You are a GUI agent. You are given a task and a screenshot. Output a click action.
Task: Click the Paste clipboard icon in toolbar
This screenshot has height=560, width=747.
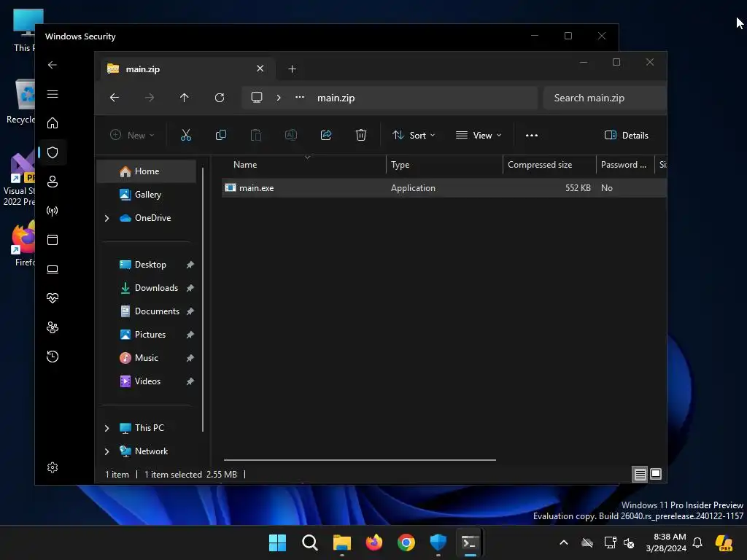(256, 135)
